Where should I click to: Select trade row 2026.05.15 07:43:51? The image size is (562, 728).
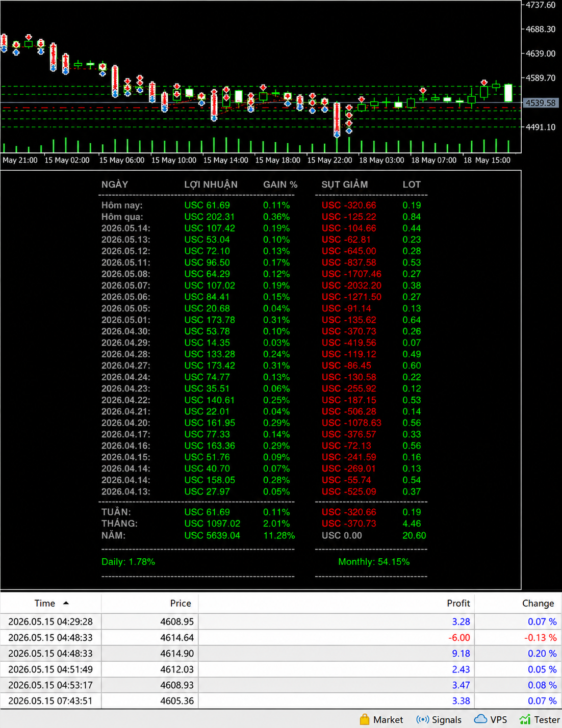tap(280, 700)
